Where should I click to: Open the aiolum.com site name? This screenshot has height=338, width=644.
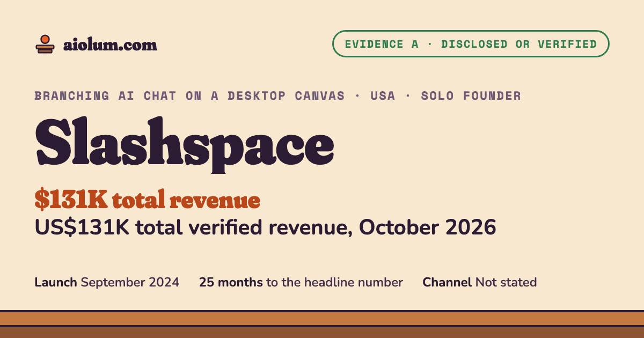[x=110, y=45]
